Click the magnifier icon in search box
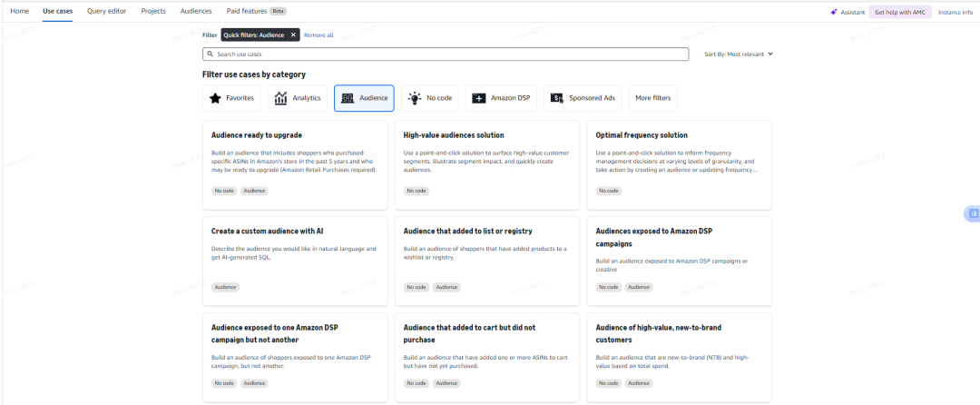The image size is (980, 405). [x=210, y=54]
